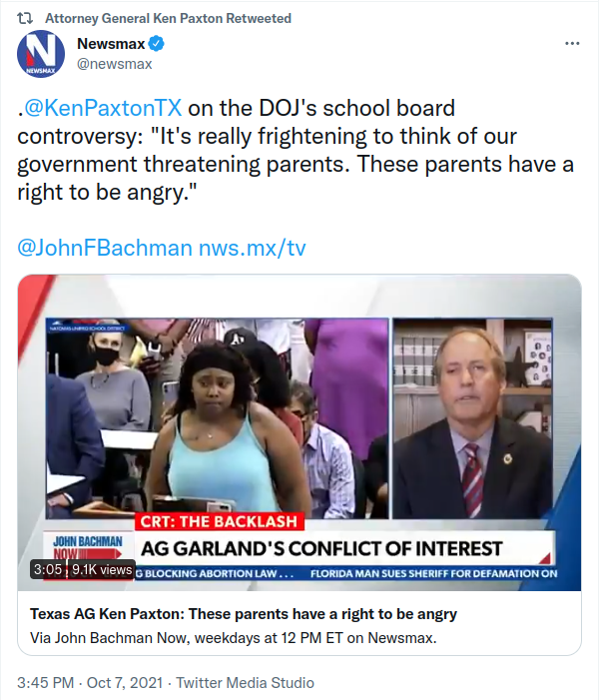The height and width of the screenshot is (700, 601).
Task: Click the video card title about Texas AG Ken Paxton
Action: [244, 614]
